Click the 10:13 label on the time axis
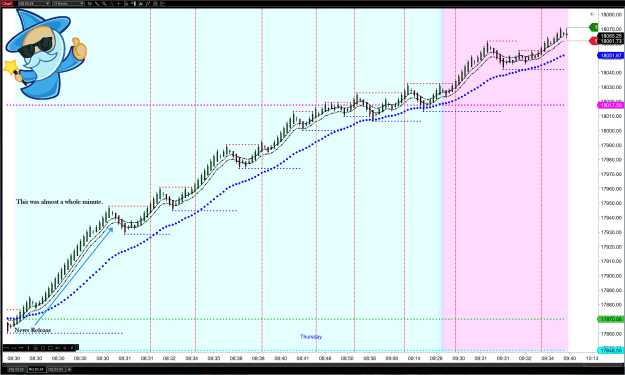The image size is (625, 375). pos(592,358)
